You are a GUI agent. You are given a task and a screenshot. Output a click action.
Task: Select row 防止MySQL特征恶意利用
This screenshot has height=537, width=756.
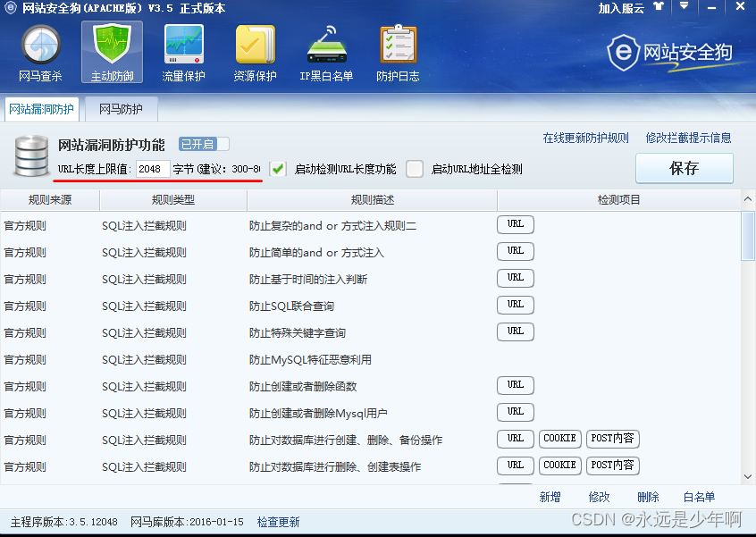pos(370,359)
